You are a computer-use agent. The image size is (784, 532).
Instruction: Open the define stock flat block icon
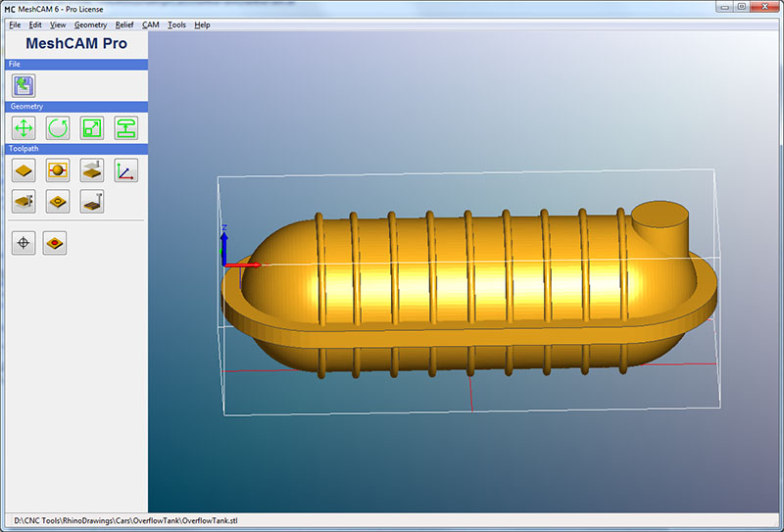(x=24, y=170)
